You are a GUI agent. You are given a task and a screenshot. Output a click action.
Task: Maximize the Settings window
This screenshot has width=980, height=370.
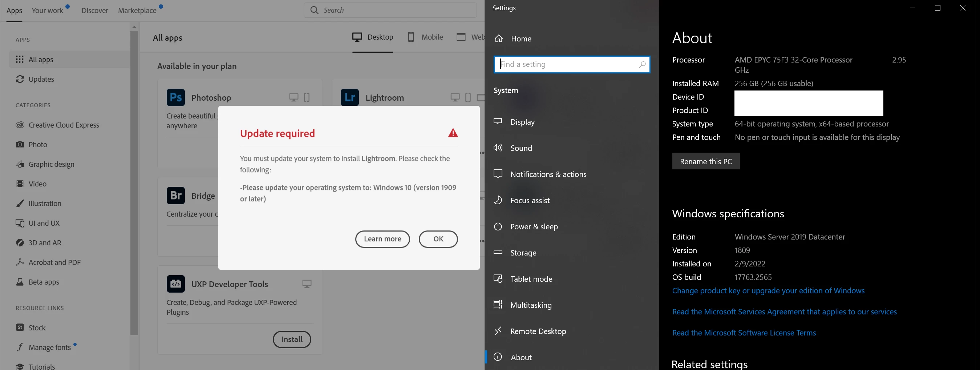pos(938,8)
